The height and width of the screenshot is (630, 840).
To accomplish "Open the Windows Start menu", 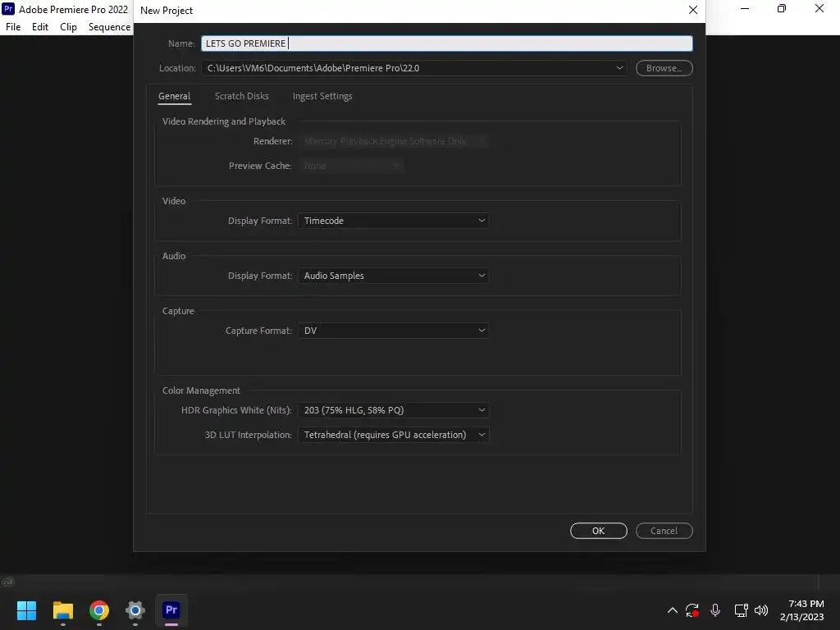I will click(26, 610).
